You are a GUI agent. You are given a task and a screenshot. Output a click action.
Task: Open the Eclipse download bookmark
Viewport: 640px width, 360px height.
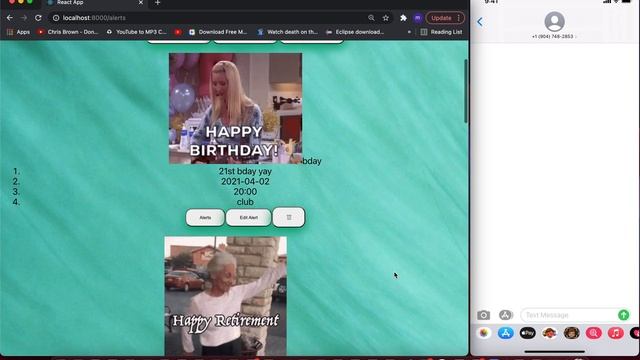[355, 32]
